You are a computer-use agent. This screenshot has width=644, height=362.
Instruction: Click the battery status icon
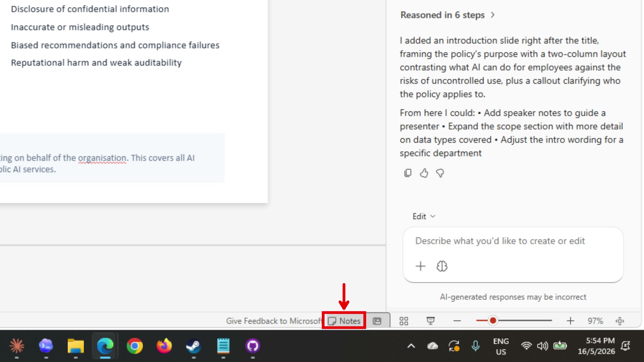(x=560, y=346)
